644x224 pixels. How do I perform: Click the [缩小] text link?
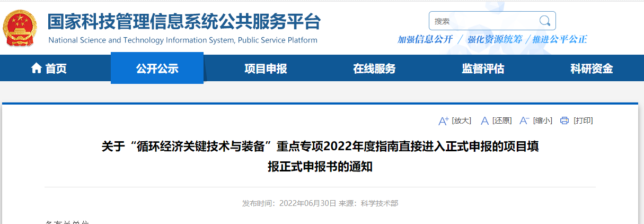point(542,121)
